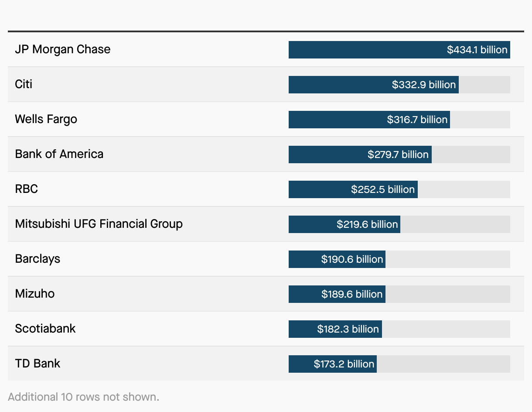Click the JP Morgan Chase row label
This screenshot has width=532, height=412.
click(x=63, y=49)
